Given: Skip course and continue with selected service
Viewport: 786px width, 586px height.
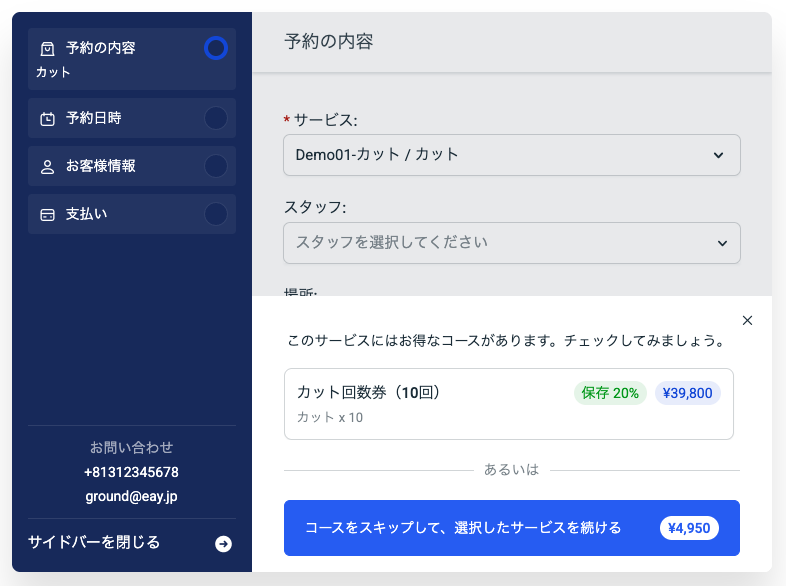Looking at the screenshot, I should tap(511, 528).
